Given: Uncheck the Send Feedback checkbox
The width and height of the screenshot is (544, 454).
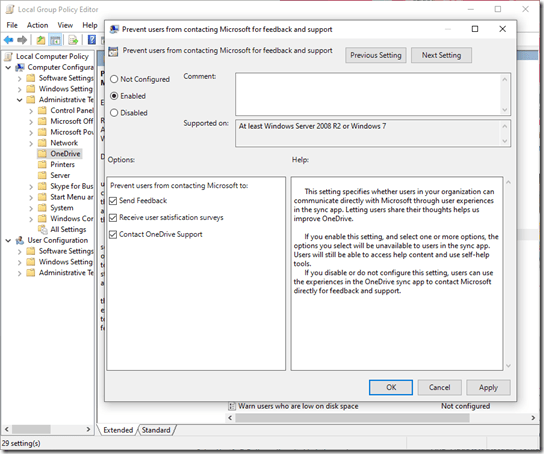Looking at the screenshot, I should coord(113,201).
